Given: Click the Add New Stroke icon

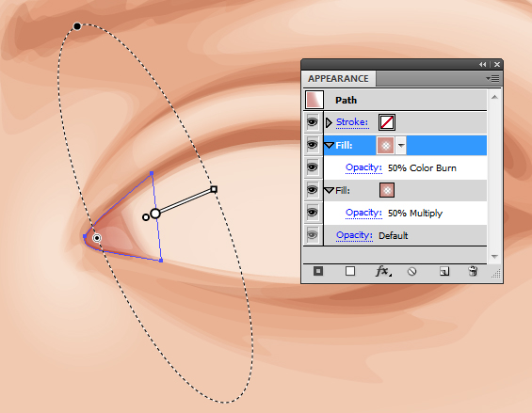Looking at the screenshot, I should coord(318,271).
